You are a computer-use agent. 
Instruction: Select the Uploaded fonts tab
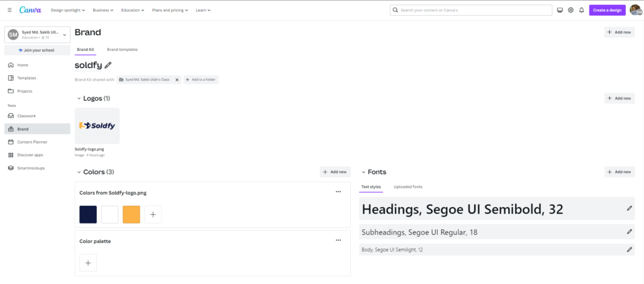pyautogui.click(x=408, y=187)
